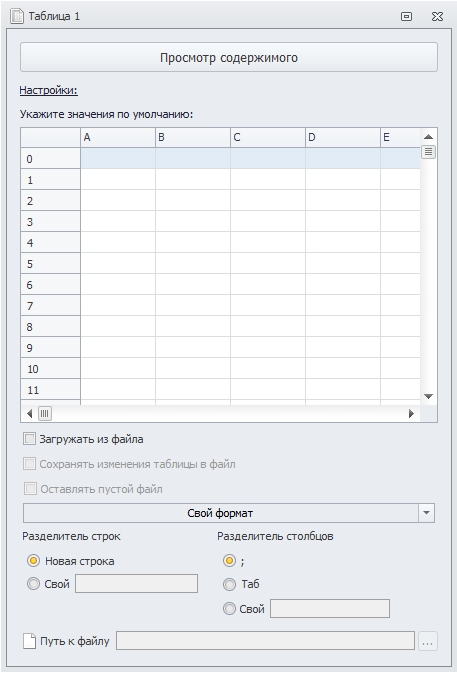This screenshot has height=673, width=457.
Task: Click the grid's scroll right arrow
Action: [x=411, y=413]
